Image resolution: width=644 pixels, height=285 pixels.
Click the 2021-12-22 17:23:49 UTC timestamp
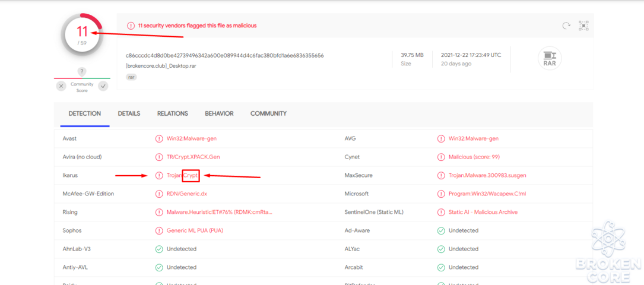[471, 55]
